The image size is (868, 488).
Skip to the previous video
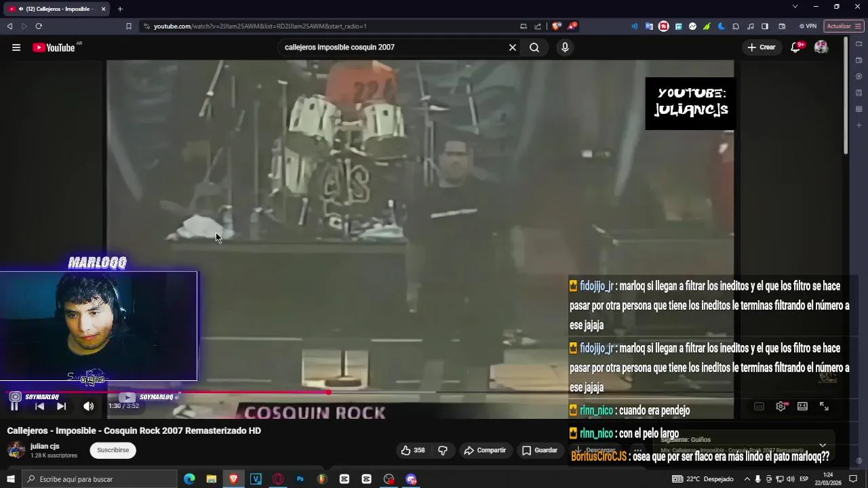click(39, 406)
